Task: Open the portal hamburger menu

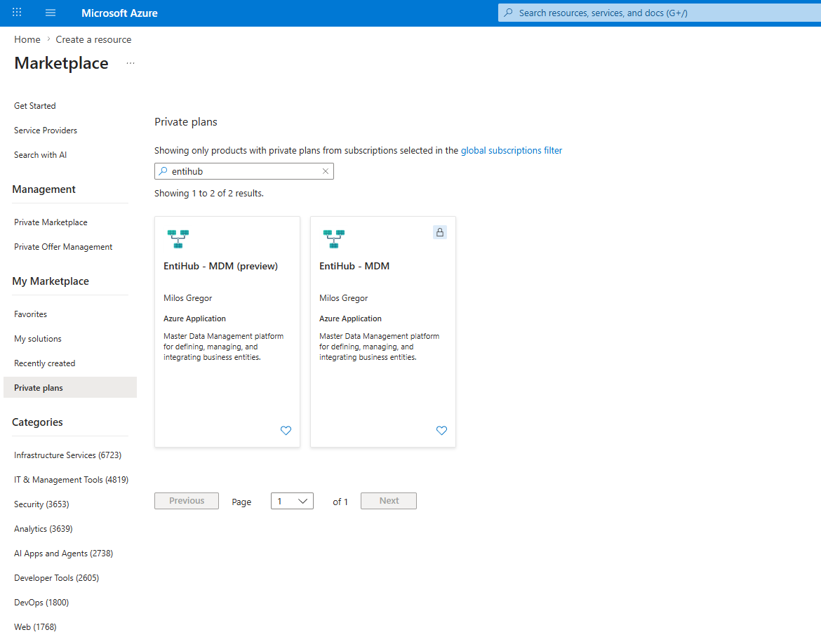Action: click(x=51, y=13)
